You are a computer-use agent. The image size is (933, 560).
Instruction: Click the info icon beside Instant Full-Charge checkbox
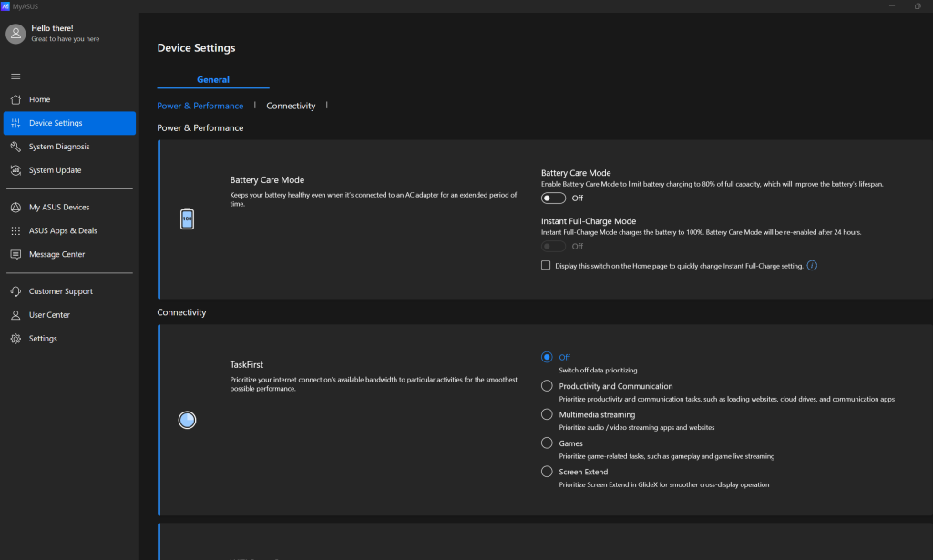tap(812, 266)
